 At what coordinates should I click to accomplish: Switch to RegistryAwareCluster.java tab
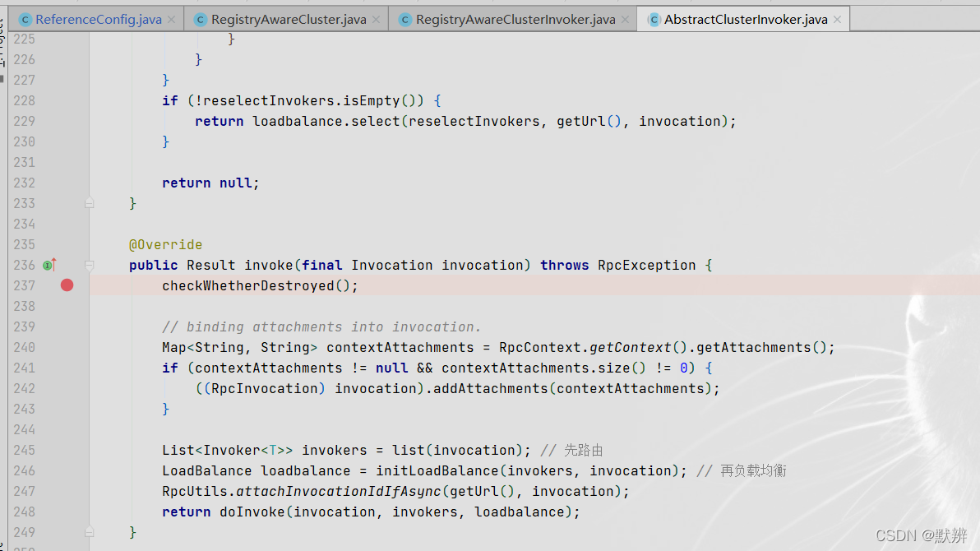pyautogui.click(x=288, y=20)
